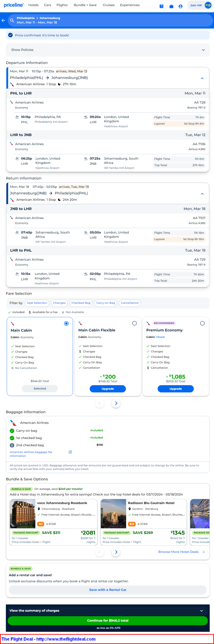The height and width of the screenshot is (644, 214).
Task: Click Continue for $946.2 total
Action: (x=108, y=620)
